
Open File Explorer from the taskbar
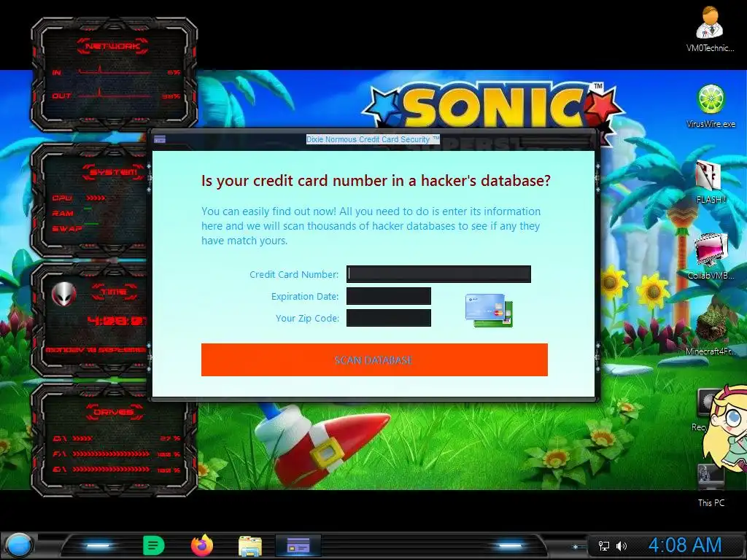point(249,545)
